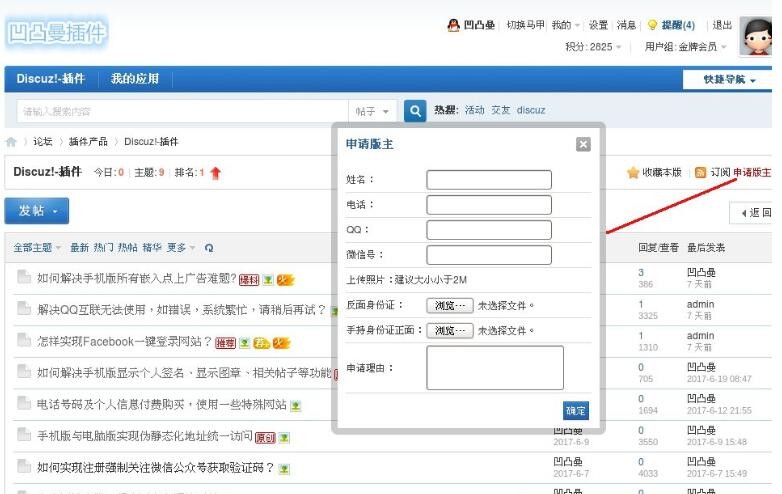Click 浏览 button for 手持身份证正面
The width and height of the screenshot is (782, 494).
[450, 330]
